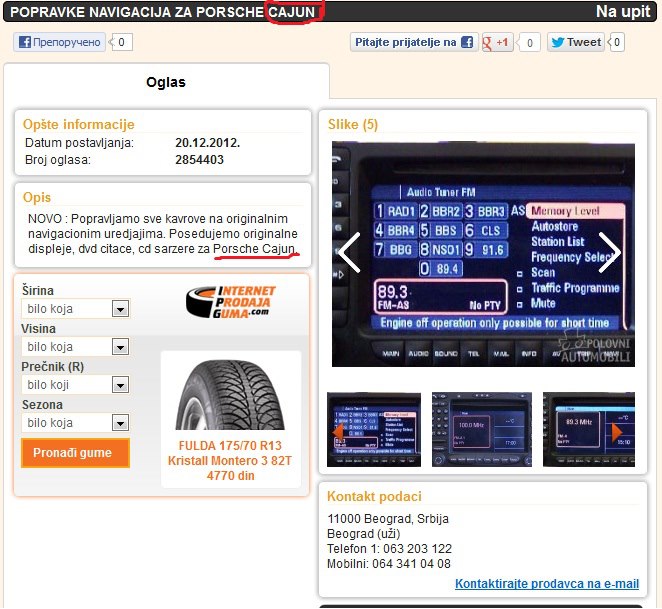Open the Prečnik (R) dropdown
This screenshot has width=662, height=609.
(x=76, y=385)
